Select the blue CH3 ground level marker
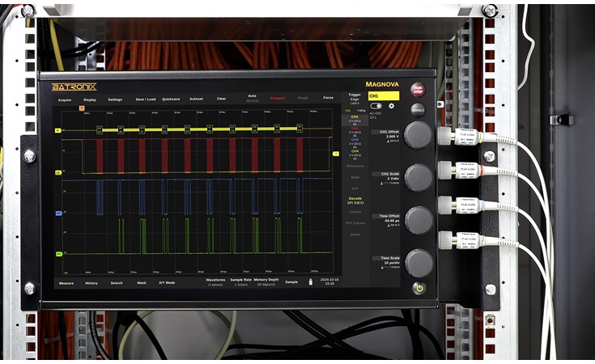Screen dimensions: 595x364 click(58, 214)
